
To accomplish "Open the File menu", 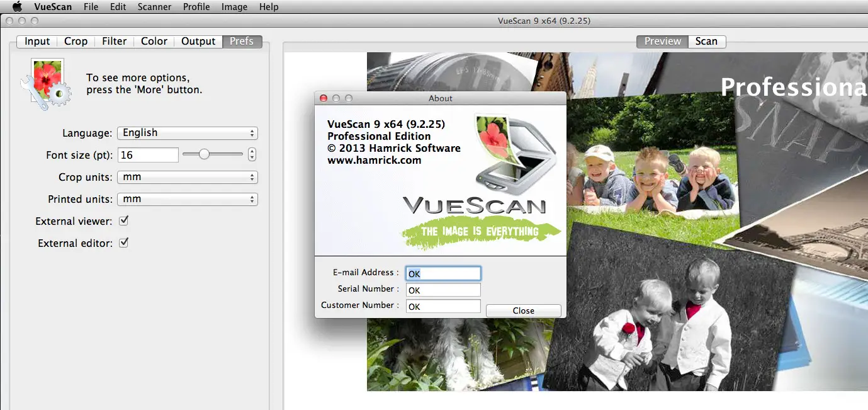I will (x=91, y=7).
